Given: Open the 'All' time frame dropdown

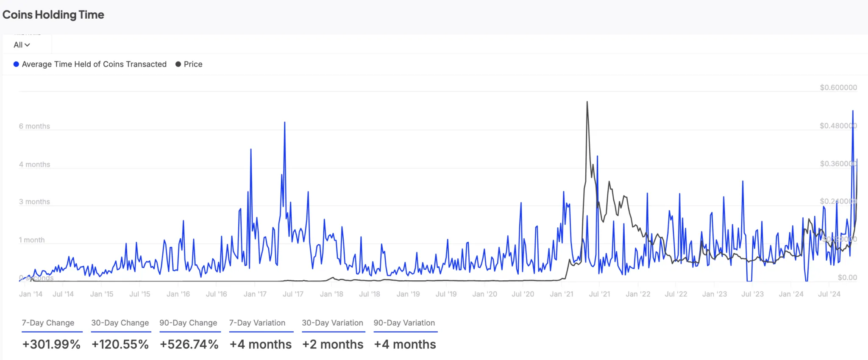Looking at the screenshot, I should (20, 44).
